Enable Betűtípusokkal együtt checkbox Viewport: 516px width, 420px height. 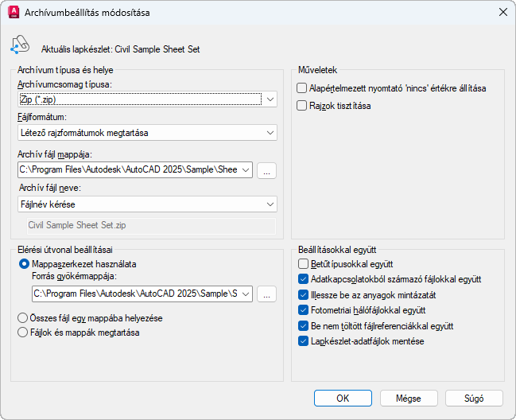click(303, 264)
